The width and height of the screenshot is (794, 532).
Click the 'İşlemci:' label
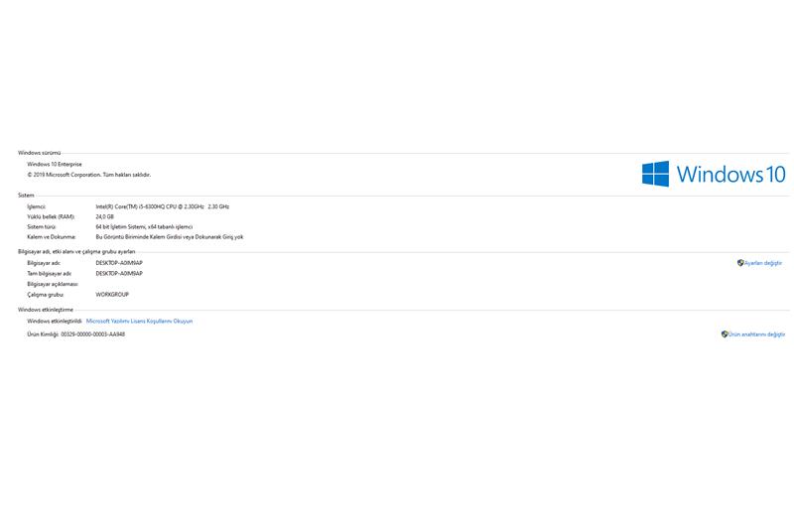(x=36, y=206)
